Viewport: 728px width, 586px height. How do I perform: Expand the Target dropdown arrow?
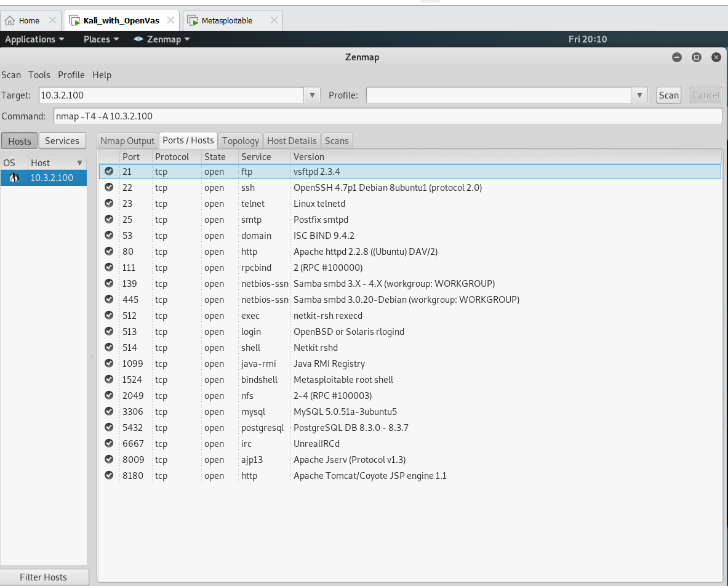312,95
